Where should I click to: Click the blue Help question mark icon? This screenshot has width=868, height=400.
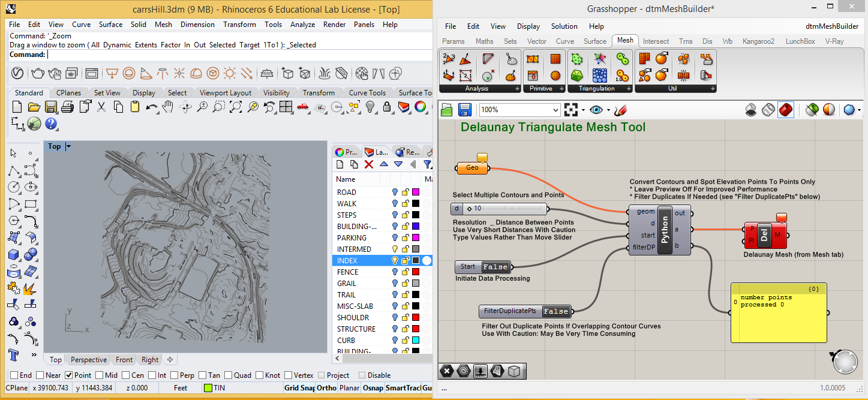click(x=51, y=124)
